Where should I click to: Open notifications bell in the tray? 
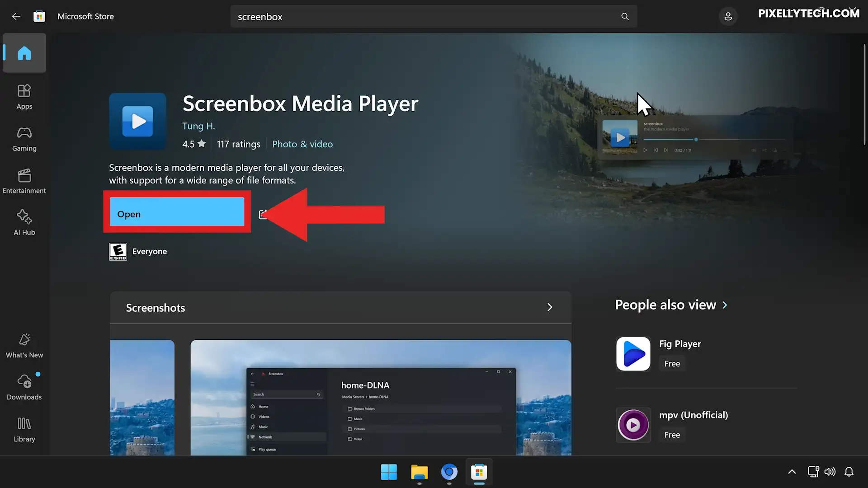point(849,472)
